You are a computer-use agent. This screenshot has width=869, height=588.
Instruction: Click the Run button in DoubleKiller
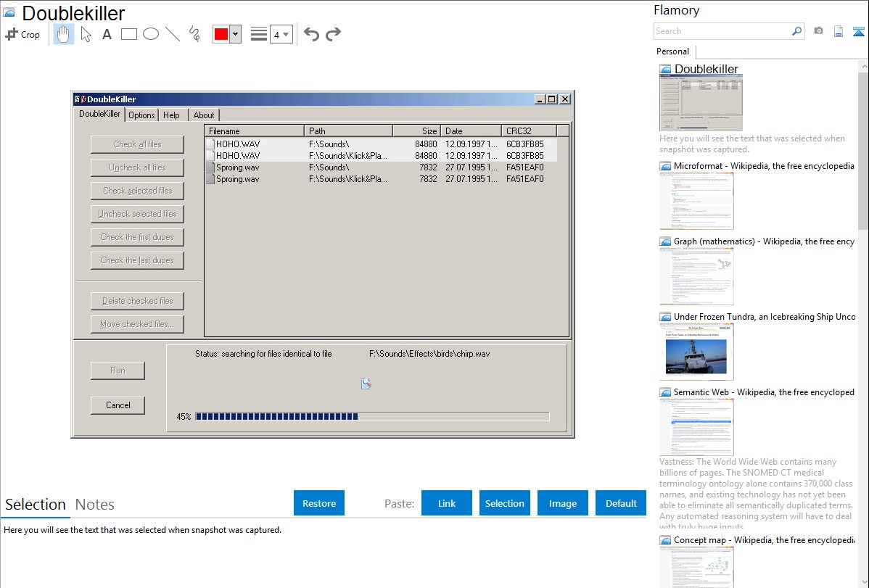[118, 370]
